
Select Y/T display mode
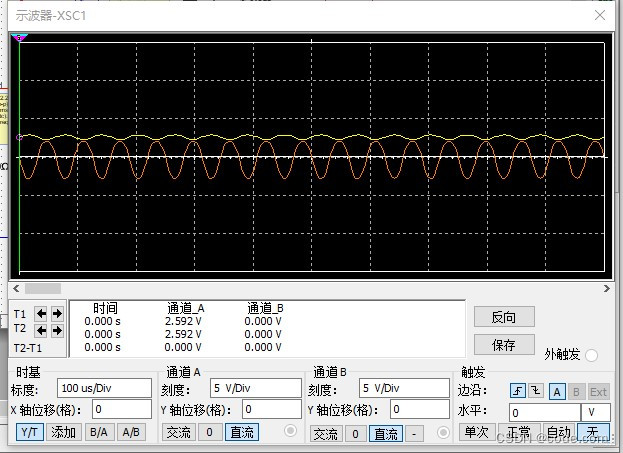30,432
